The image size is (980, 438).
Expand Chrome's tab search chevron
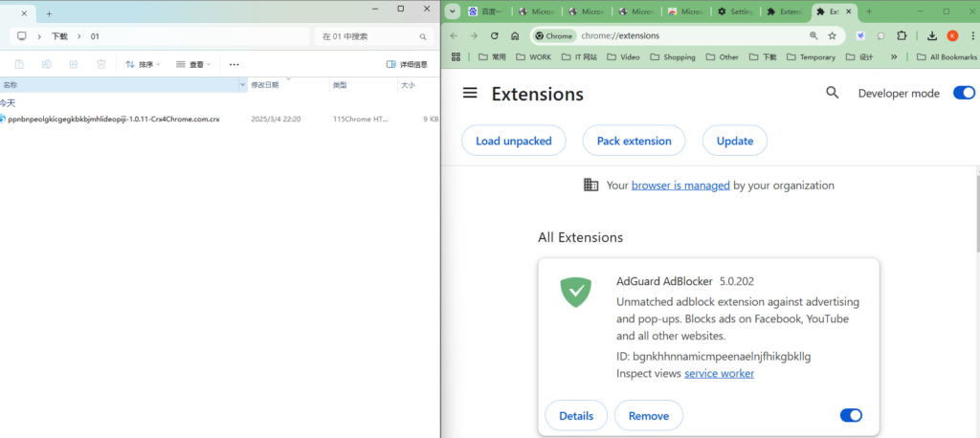point(453,11)
